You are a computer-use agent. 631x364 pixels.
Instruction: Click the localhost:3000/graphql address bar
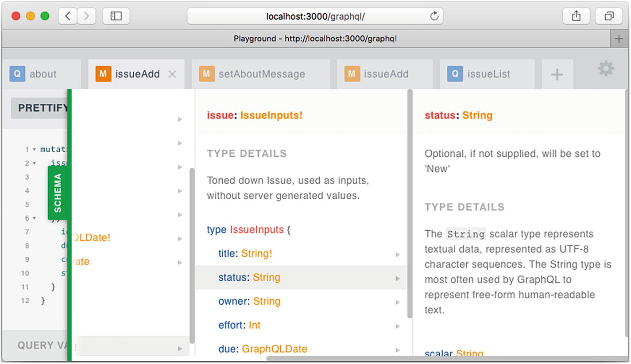[315, 16]
